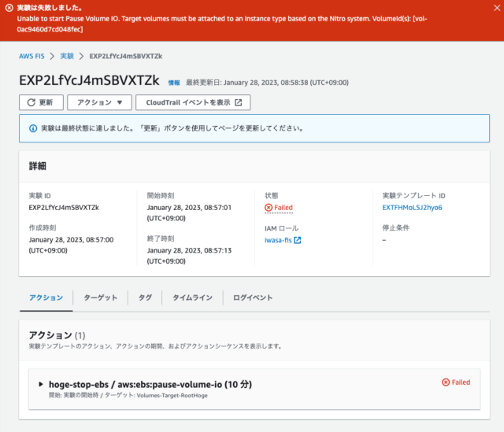Click EXP2LfYcJ4mSBVXTZk breadcrumb text
This screenshot has width=504, height=432.
126,56
